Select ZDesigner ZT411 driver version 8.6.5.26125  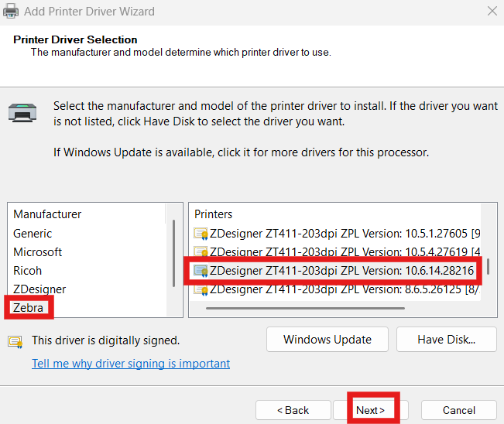337,289
